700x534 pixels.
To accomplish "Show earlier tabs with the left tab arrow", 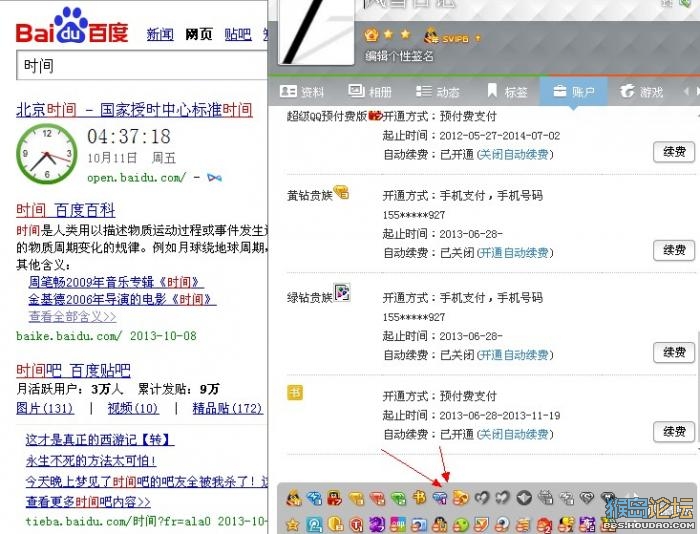I will pyautogui.click(x=686, y=92).
